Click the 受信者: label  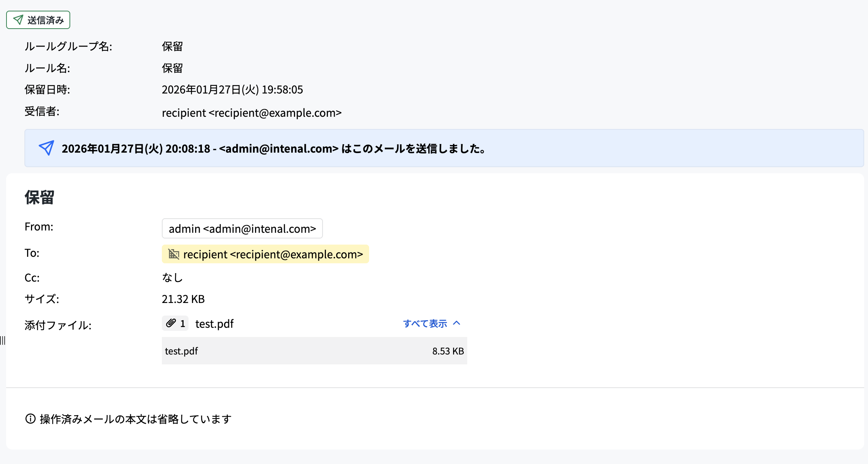click(x=42, y=111)
